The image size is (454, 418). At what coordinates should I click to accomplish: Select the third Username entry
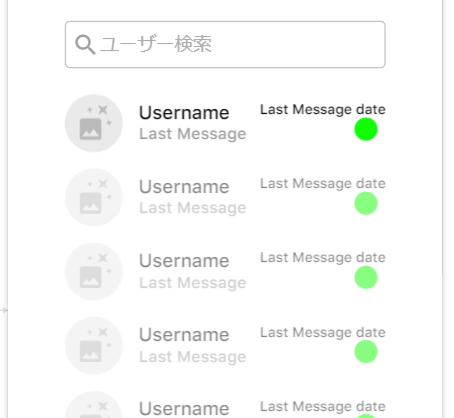click(184, 261)
